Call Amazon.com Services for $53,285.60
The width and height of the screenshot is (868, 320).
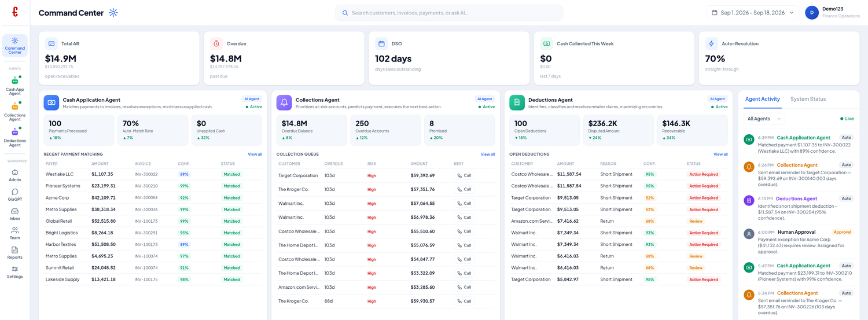[x=464, y=287]
